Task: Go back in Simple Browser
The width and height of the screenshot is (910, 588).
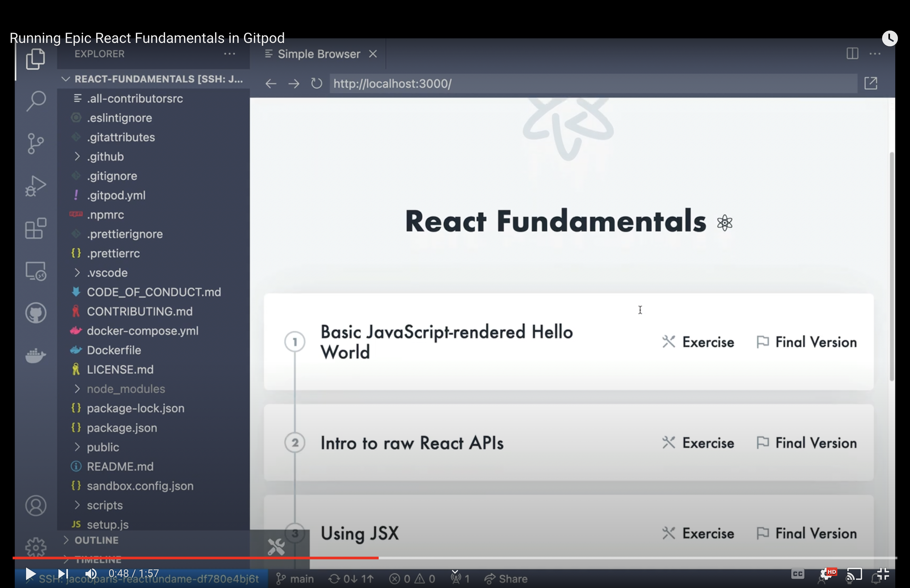Action: [271, 84]
